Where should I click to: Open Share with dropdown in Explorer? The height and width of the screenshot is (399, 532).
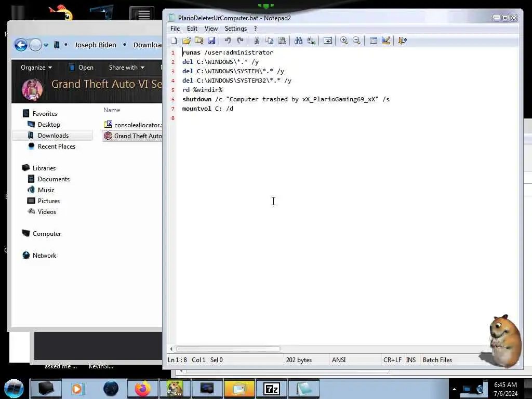tap(127, 68)
